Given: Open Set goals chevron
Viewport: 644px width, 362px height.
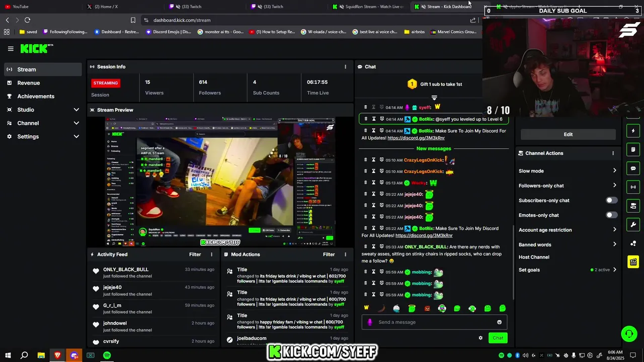Looking at the screenshot, I should (614, 270).
